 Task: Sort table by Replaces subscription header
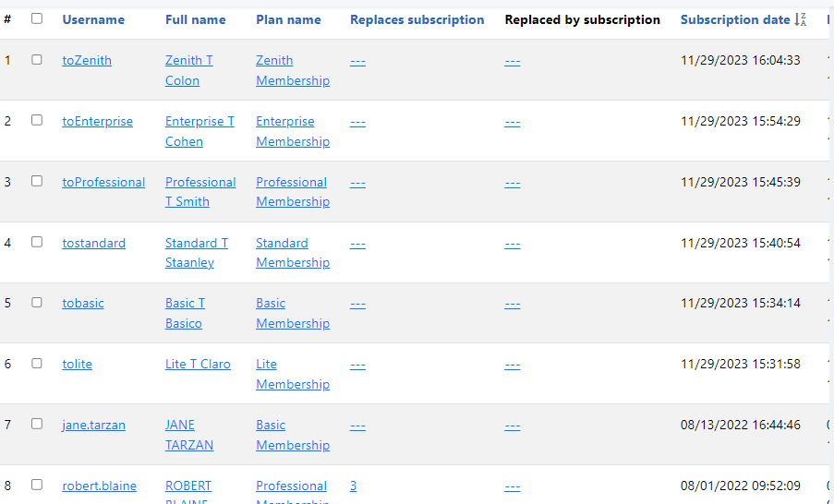(x=417, y=19)
